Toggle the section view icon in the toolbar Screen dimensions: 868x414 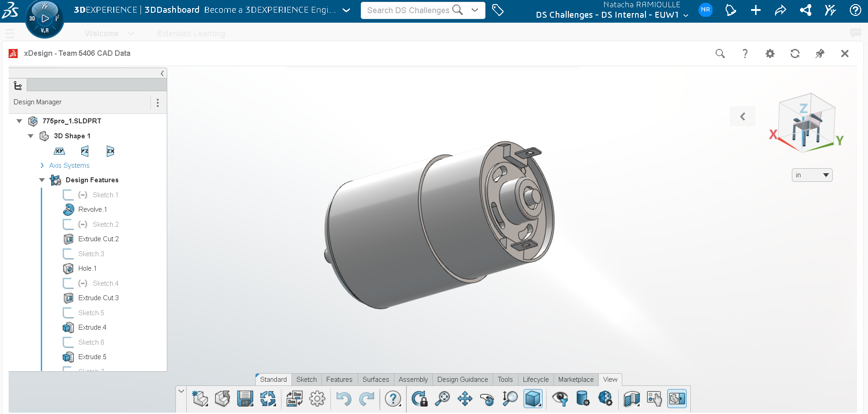pyautogui.click(x=631, y=399)
